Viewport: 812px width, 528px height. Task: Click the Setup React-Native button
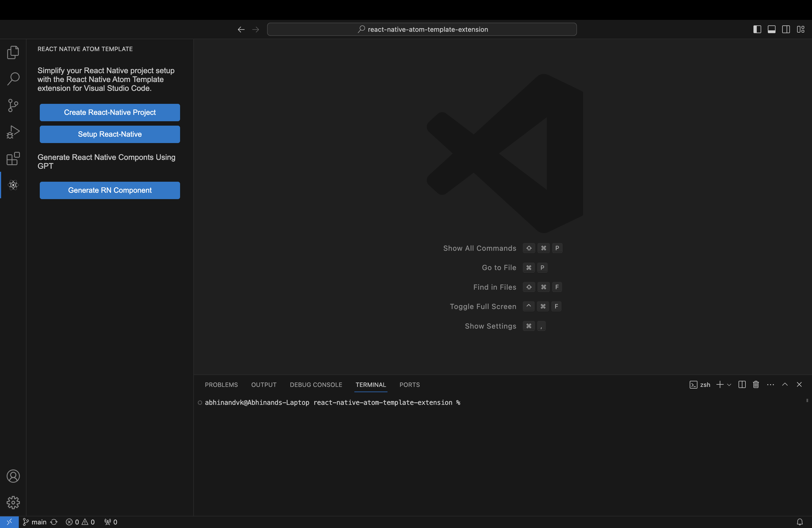(110, 134)
